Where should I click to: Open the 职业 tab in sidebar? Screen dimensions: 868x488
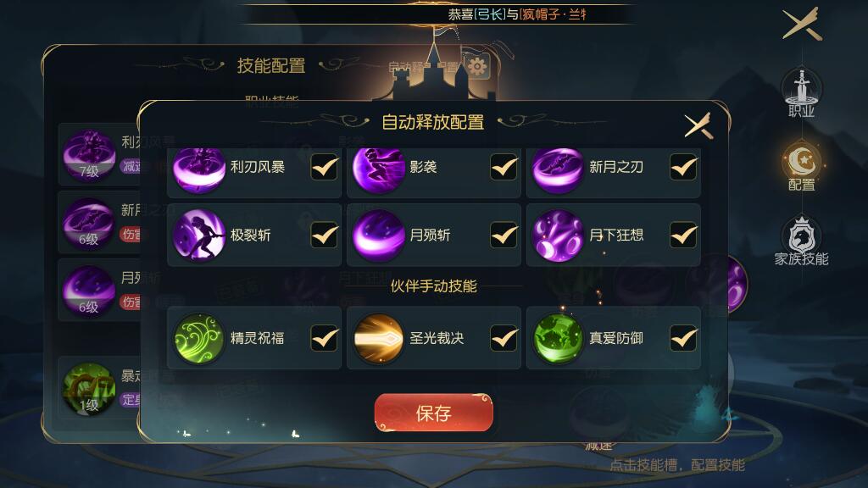pyautogui.click(x=802, y=93)
